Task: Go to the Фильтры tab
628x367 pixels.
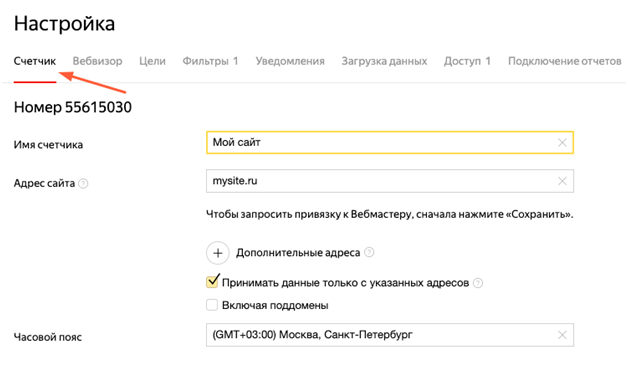Action: click(x=210, y=61)
